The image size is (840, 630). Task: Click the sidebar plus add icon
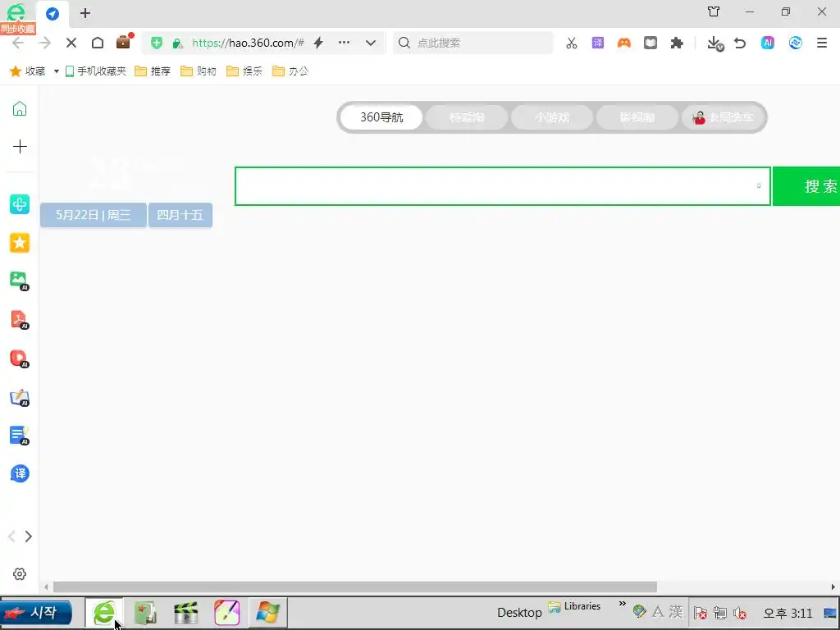[20, 146]
